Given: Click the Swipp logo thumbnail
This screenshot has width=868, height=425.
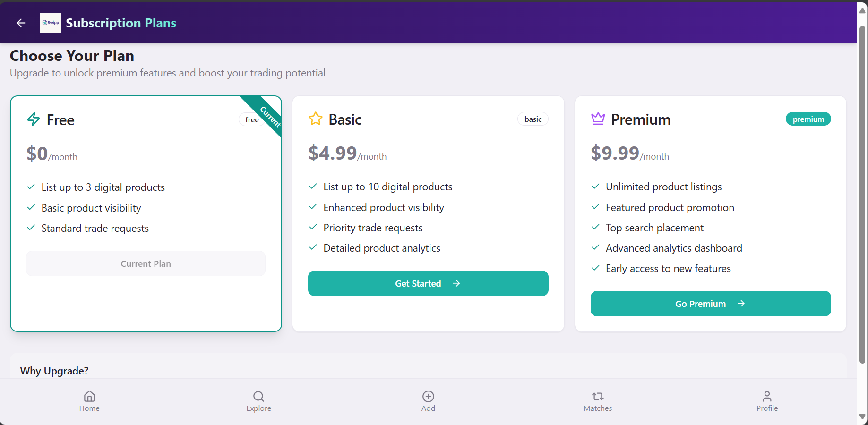Looking at the screenshot, I should [51, 23].
